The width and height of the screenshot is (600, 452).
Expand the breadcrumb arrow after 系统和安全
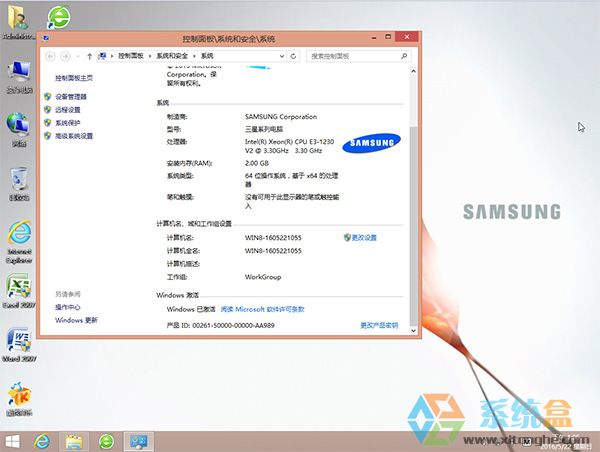(x=194, y=56)
